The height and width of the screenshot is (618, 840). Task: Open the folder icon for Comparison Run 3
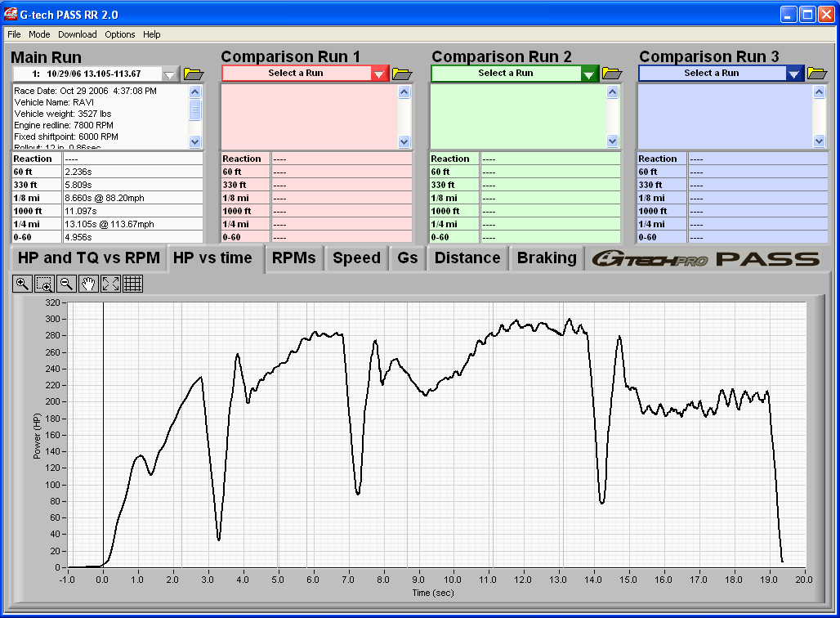[x=816, y=74]
